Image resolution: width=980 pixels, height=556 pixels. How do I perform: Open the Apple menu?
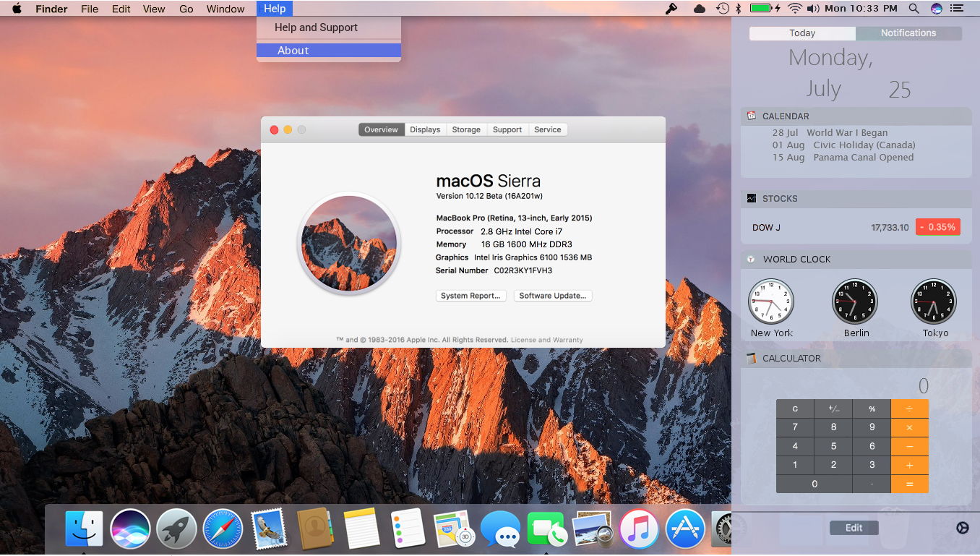[x=17, y=9]
